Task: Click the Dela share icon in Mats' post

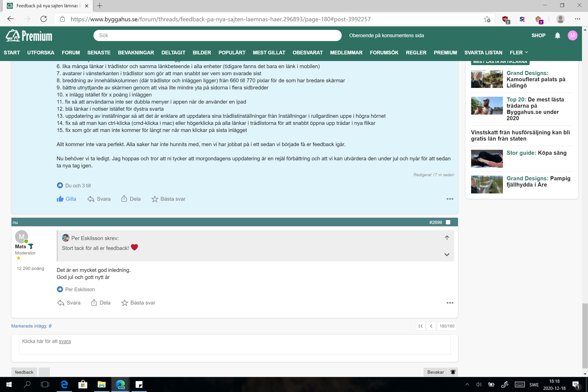Action: (x=94, y=303)
